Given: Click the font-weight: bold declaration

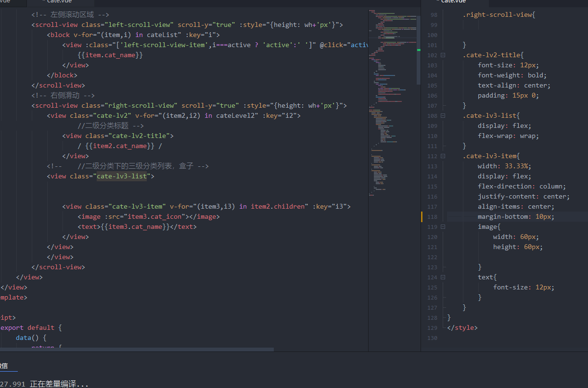Looking at the screenshot, I should point(512,75).
